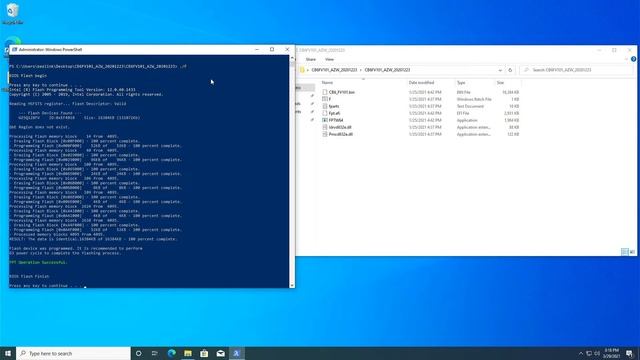Sort files by Date modified column
The width and height of the screenshot is (640, 360).
tap(421, 83)
